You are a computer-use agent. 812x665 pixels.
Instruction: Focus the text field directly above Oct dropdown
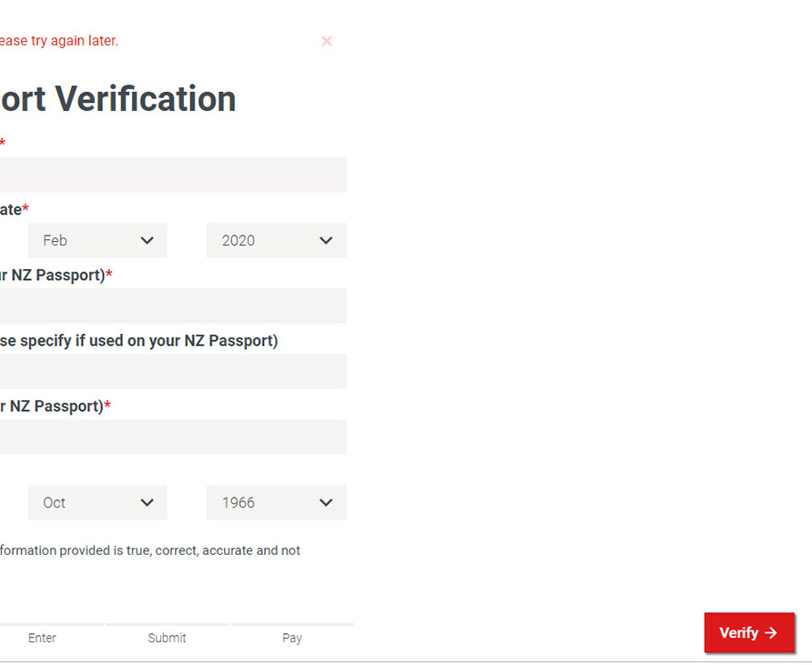pyautogui.click(x=173, y=437)
